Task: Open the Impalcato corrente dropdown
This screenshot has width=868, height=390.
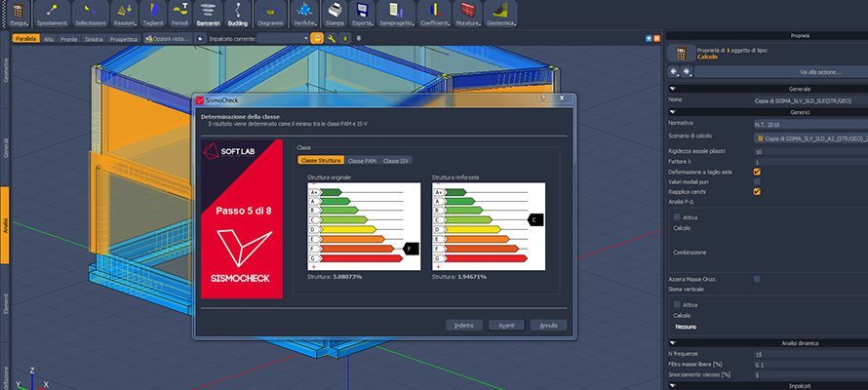Action: point(284,38)
